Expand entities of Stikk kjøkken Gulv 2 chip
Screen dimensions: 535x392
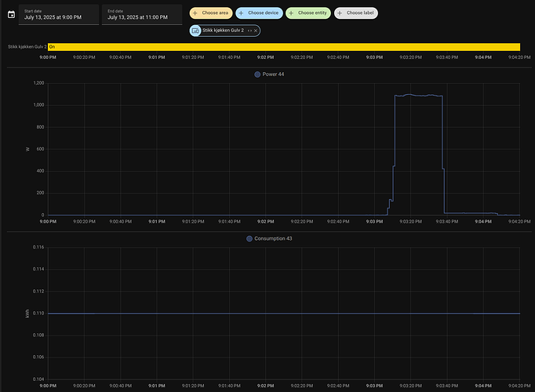pos(249,31)
